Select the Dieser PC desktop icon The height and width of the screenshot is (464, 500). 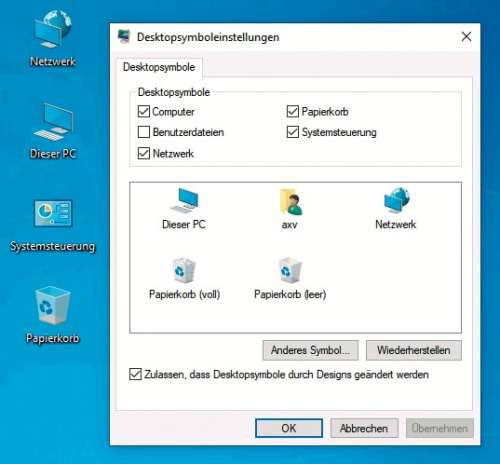pos(53,131)
